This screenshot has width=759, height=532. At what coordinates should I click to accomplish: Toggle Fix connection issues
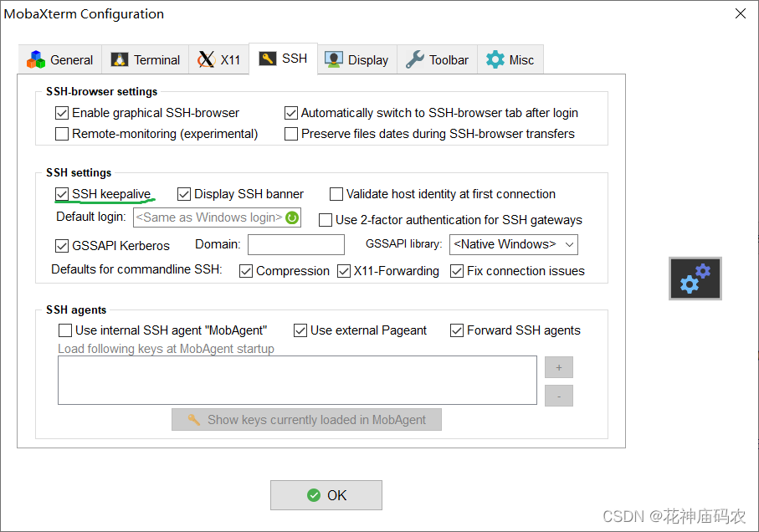coord(457,271)
